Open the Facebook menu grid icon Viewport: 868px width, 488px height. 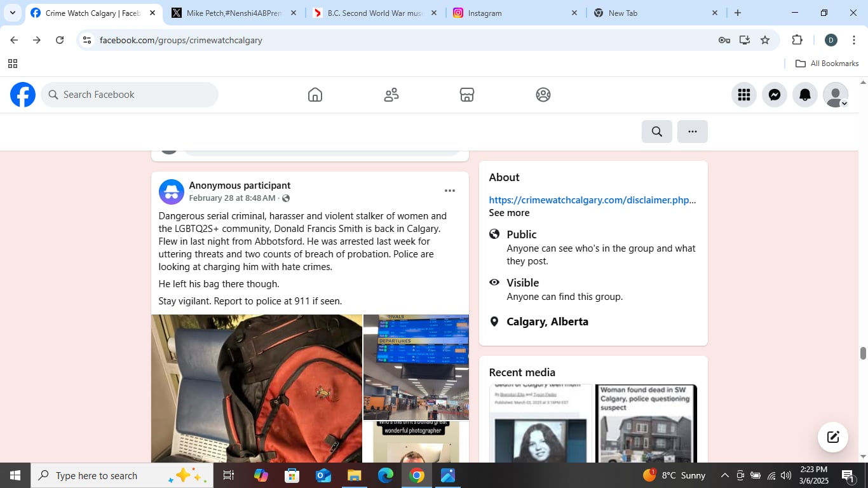coord(744,95)
